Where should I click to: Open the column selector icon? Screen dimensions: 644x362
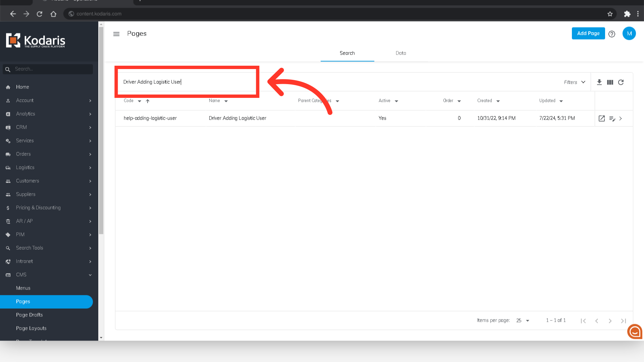(610, 82)
